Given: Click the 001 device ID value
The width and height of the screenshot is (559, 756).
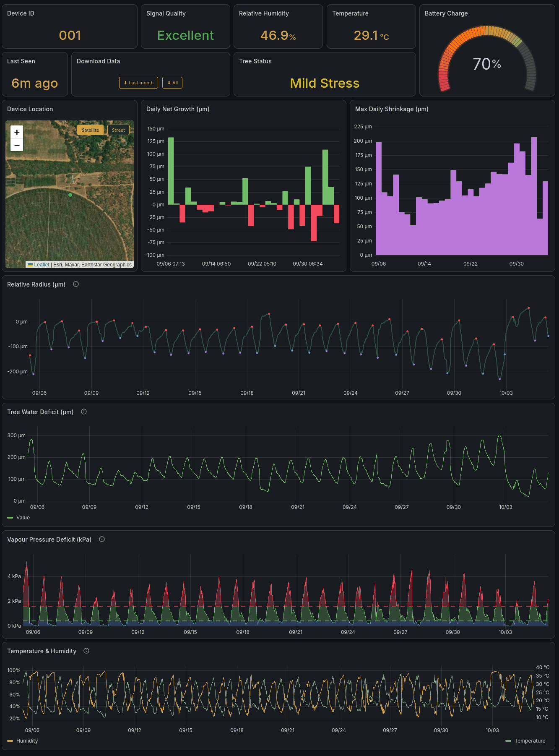Looking at the screenshot, I should 70,35.
